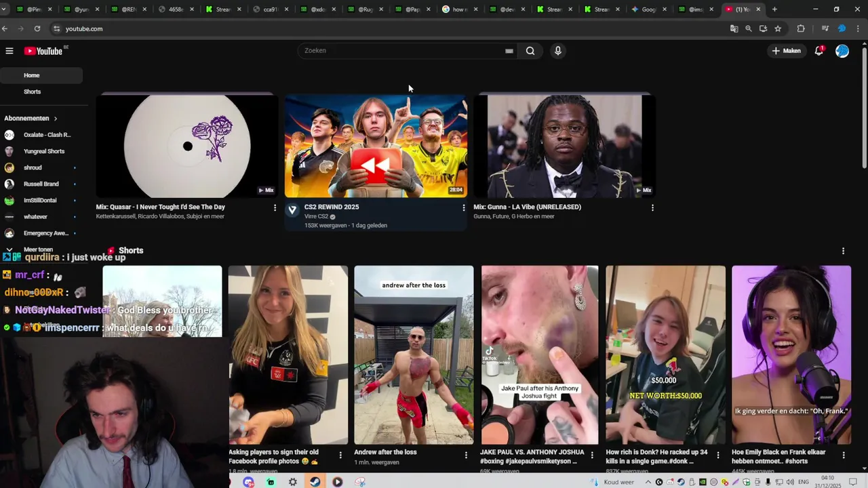
Task: Select Shorts in the sidebar
Action: [41, 91]
